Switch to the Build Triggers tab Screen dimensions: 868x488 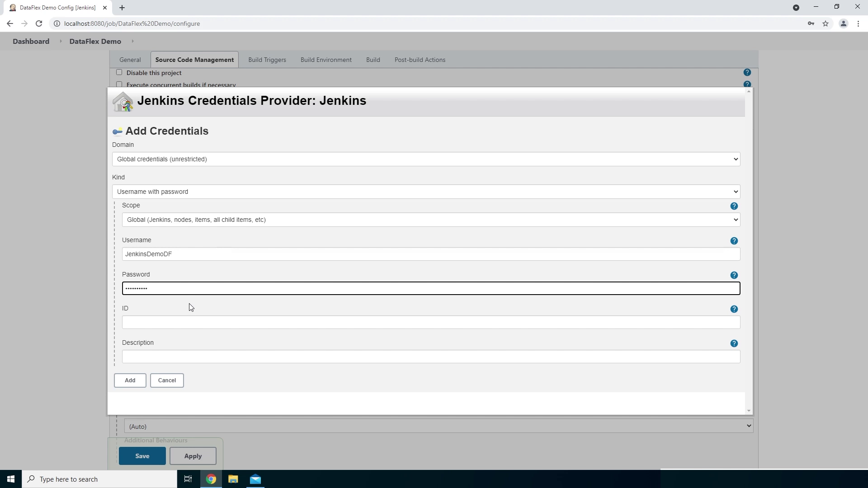click(x=267, y=60)
